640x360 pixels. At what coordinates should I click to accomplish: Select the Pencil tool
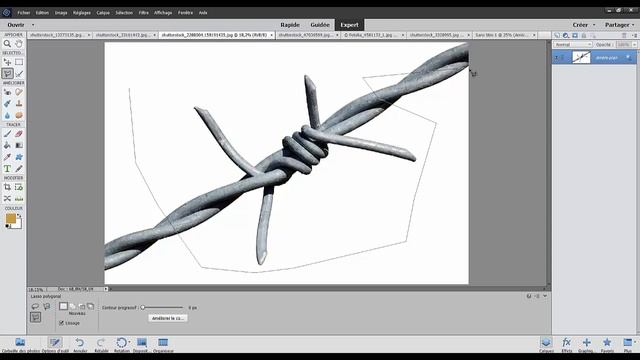click(x=19, y=169)
